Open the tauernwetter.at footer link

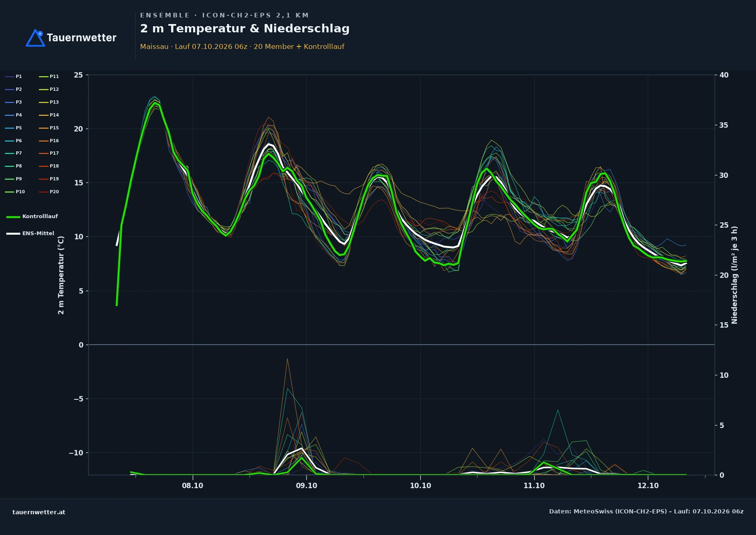[39, 512]
